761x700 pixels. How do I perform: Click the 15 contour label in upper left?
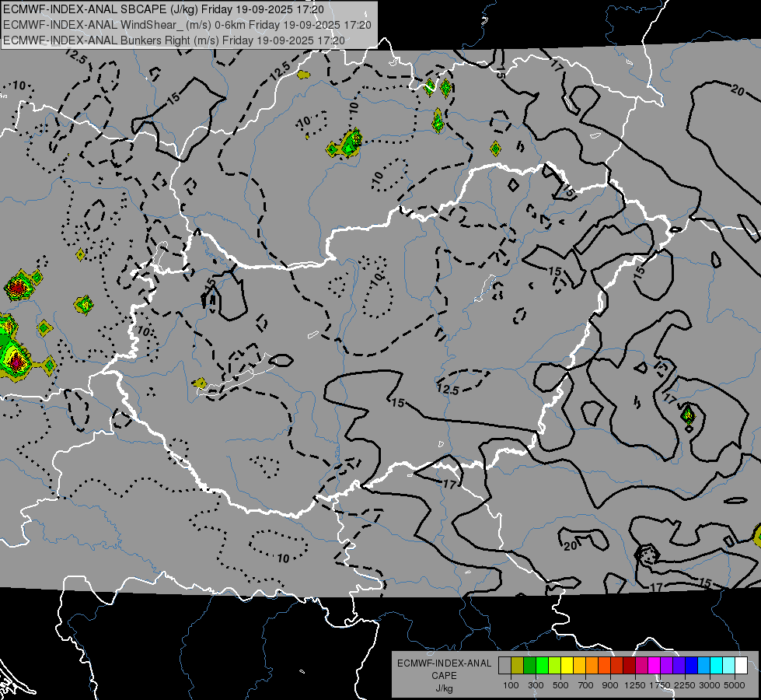click(173, 97)
